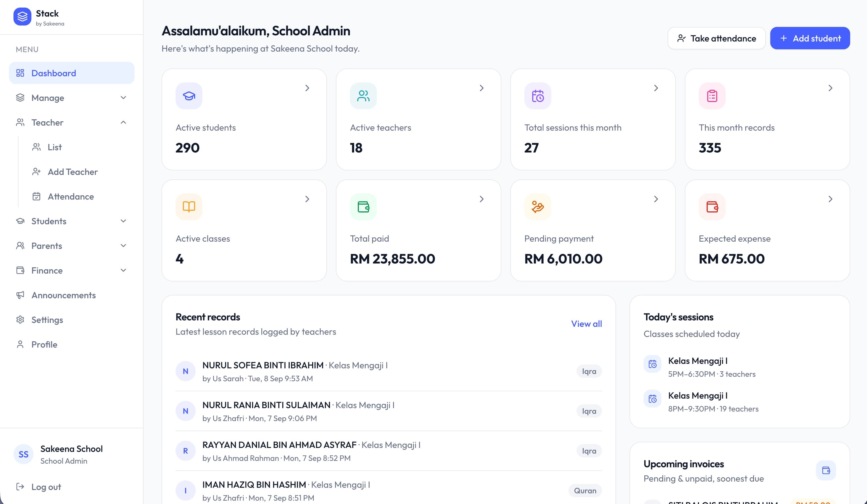Click the green Total paid wallet icon
This screenshot has width=867, height=504.
363,207
